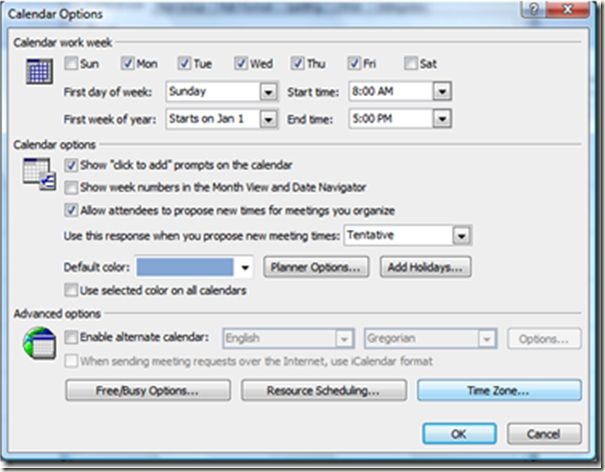Click the help question mark button
The width and height of the screenshot is (605, 472).
(534, 9)
